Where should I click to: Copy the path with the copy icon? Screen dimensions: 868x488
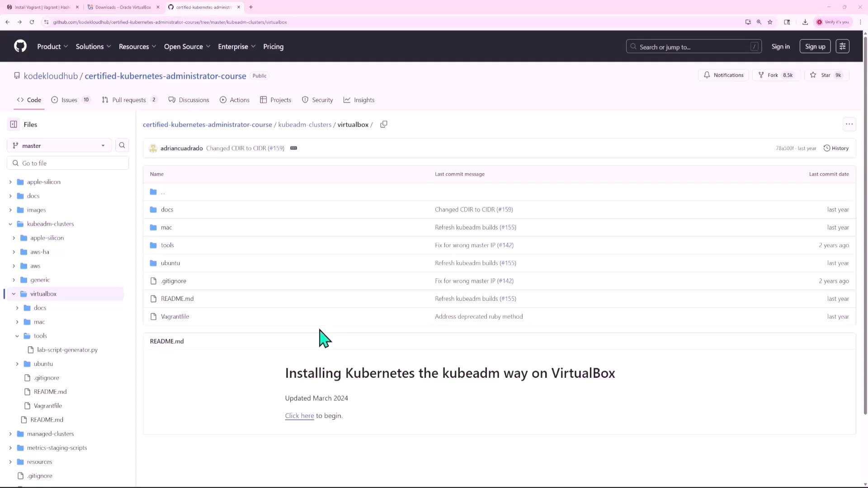pyautogui.click(x=384, y=124)
